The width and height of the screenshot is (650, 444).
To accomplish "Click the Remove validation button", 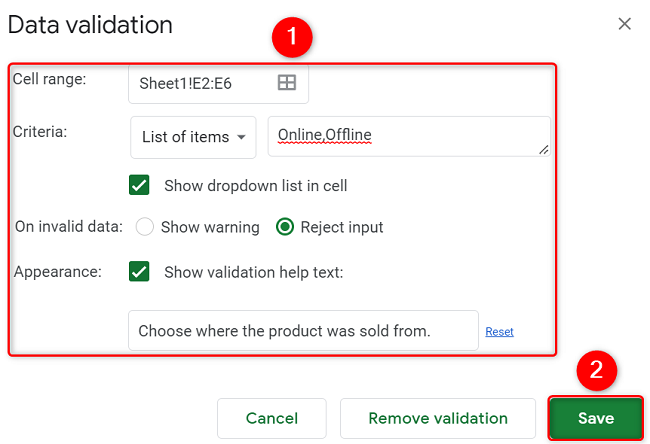I will tap(438, 418).
